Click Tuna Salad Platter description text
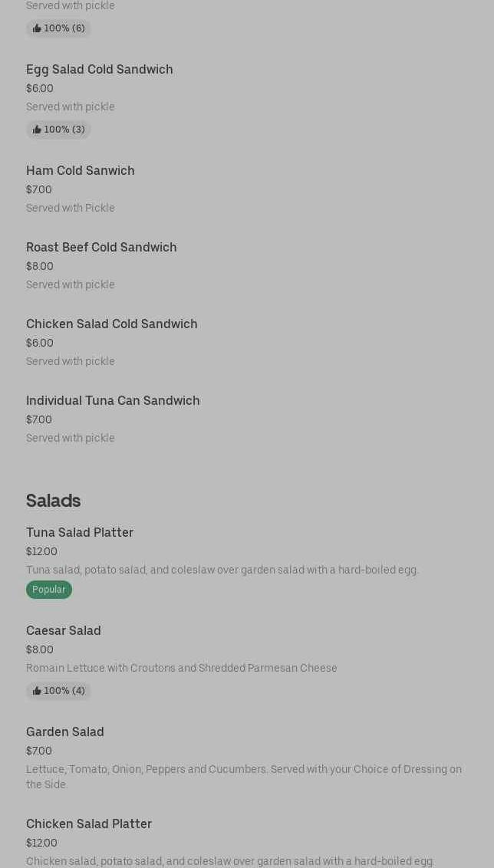Viewport: 494px width, 868px height. click(x=222, y=570)
